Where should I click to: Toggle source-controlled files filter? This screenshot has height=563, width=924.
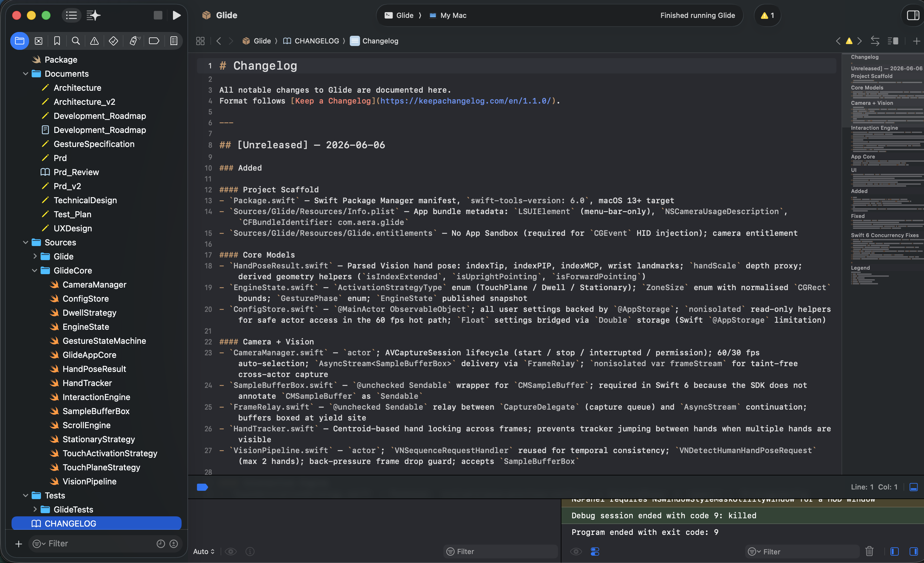point(174,544)
